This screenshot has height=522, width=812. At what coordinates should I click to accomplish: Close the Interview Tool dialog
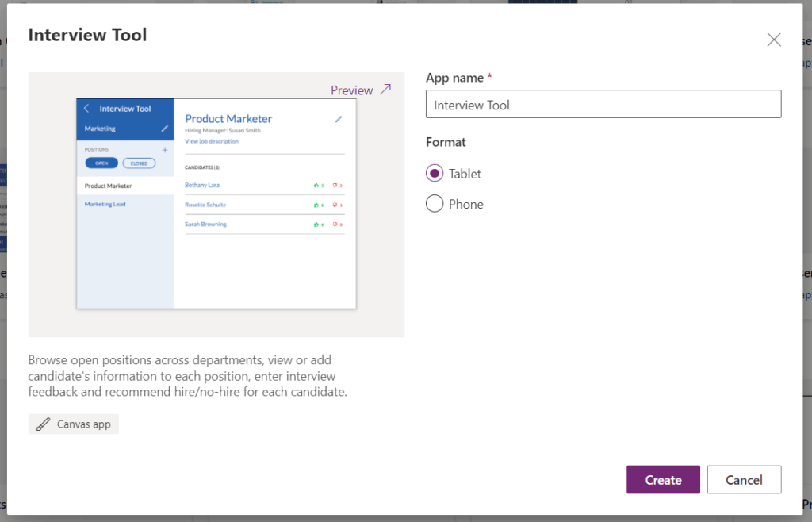pyautogui.click(x=774, y=40)
